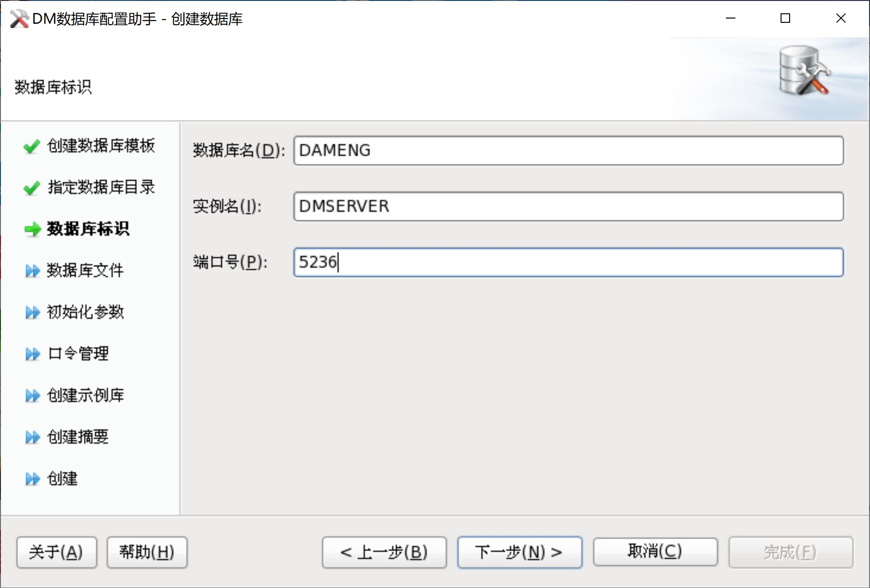Focus the 端口号 input field
The height and width of the screenshot is (588, 870).
point(568,262)
